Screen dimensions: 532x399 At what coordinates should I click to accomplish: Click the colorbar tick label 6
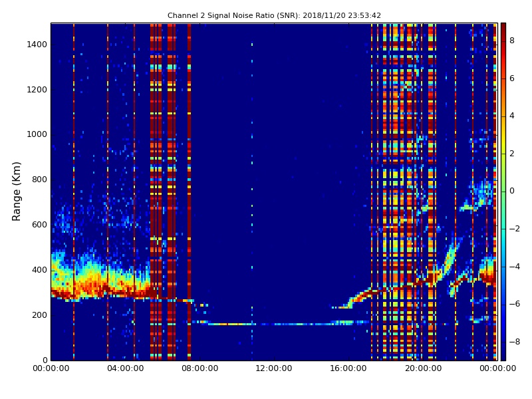click(x=512, y=78)
